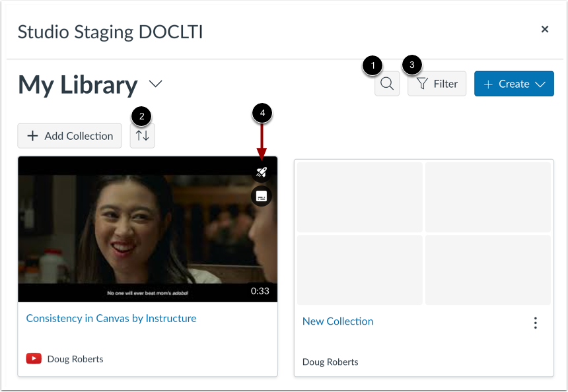Click the rocket icon on video thumbnail
Viewport: 568px width, 392px height.
click(x=261, y=172)
